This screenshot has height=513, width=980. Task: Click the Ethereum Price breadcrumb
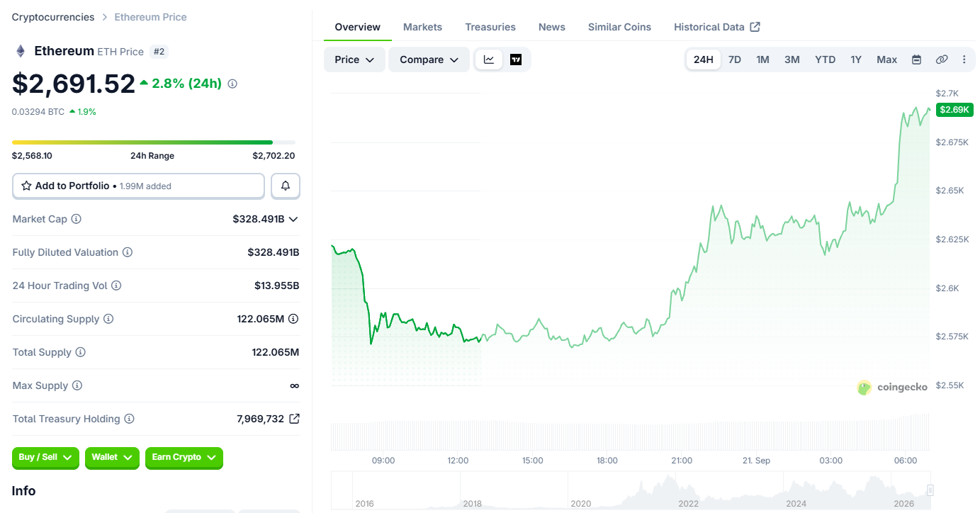tap(150, 17)
